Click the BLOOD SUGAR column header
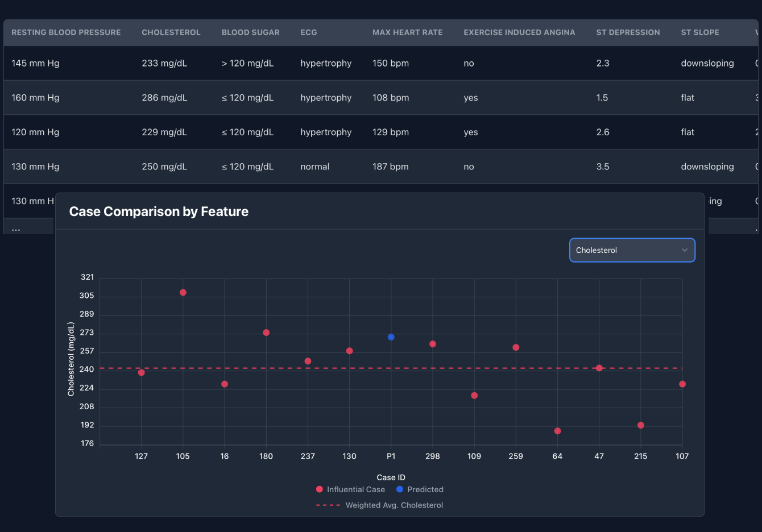Image resolution: width=762 pixels, height=532 pixels. [x=251, y=32]
